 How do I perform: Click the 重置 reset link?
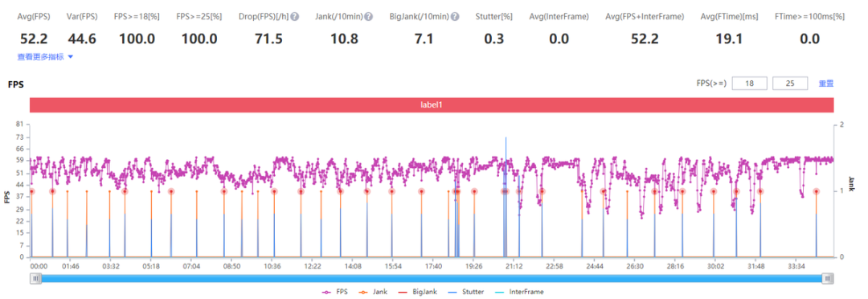(x=826, y=84)
